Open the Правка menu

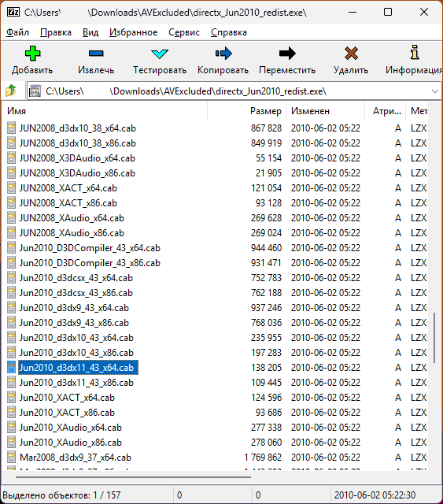[x=56, y=32]
